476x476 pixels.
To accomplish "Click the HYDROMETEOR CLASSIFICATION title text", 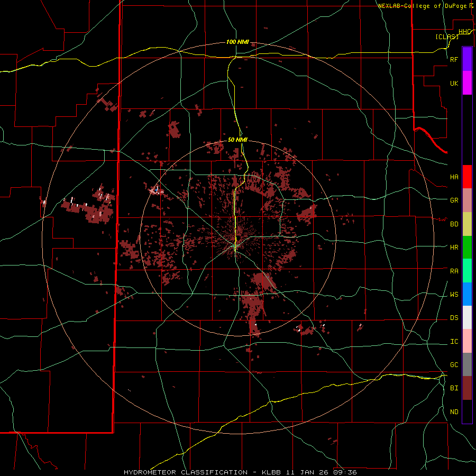I will pos(186,472).
